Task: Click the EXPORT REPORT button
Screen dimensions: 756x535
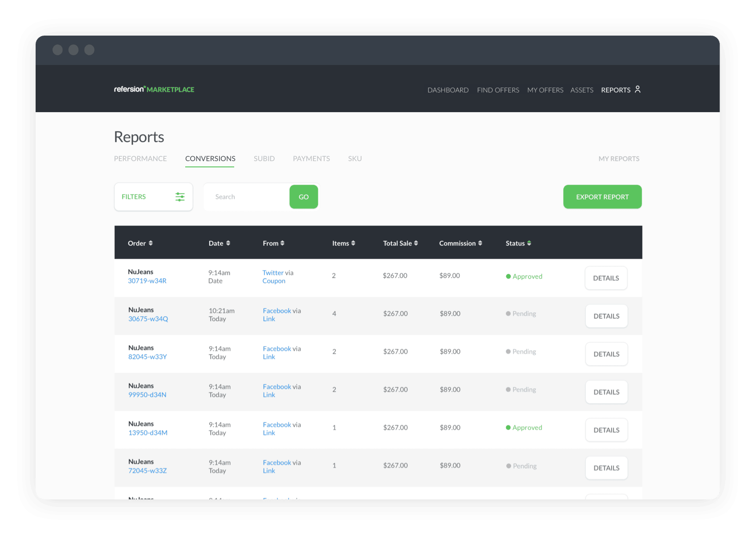Action: pos(602,196)
